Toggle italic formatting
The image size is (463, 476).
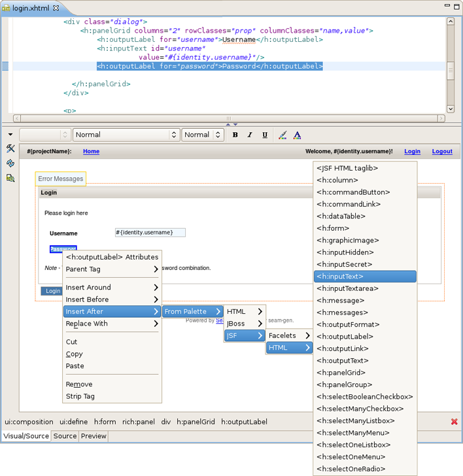[250, 135]
